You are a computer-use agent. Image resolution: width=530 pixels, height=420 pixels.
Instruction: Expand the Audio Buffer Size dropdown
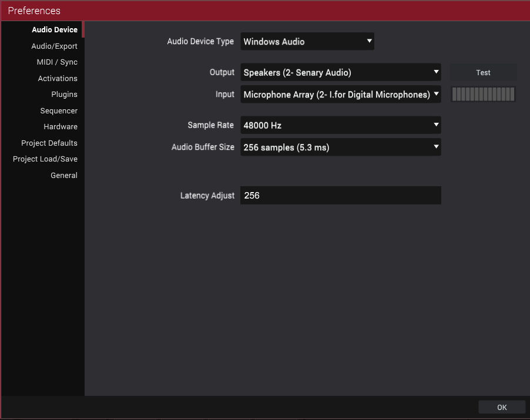tap(340, 147)
